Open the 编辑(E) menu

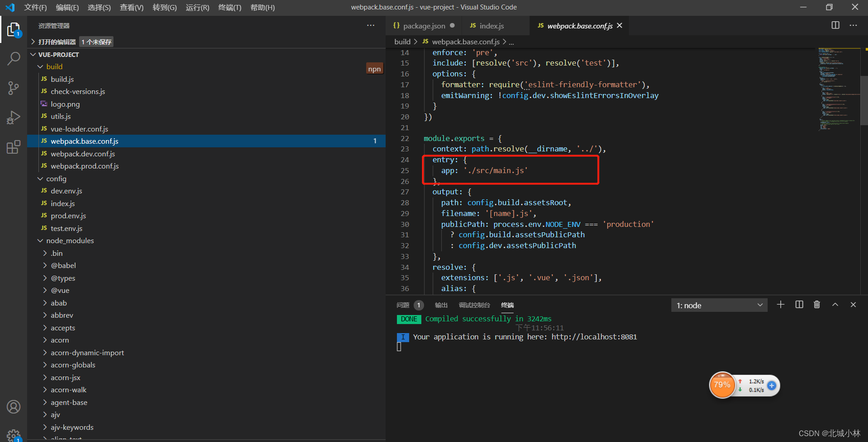click(x=67, y=7)
